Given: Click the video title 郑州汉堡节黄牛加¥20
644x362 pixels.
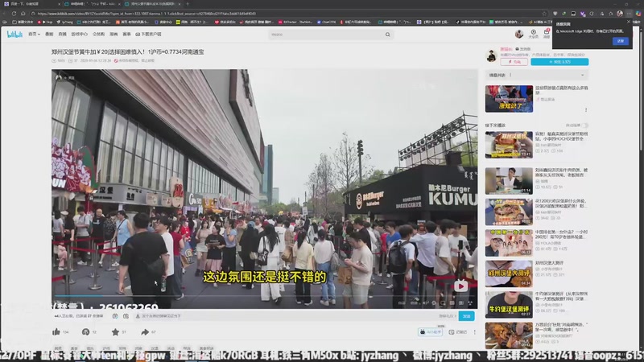Looking at the screenshot, I should pos(128,52).
